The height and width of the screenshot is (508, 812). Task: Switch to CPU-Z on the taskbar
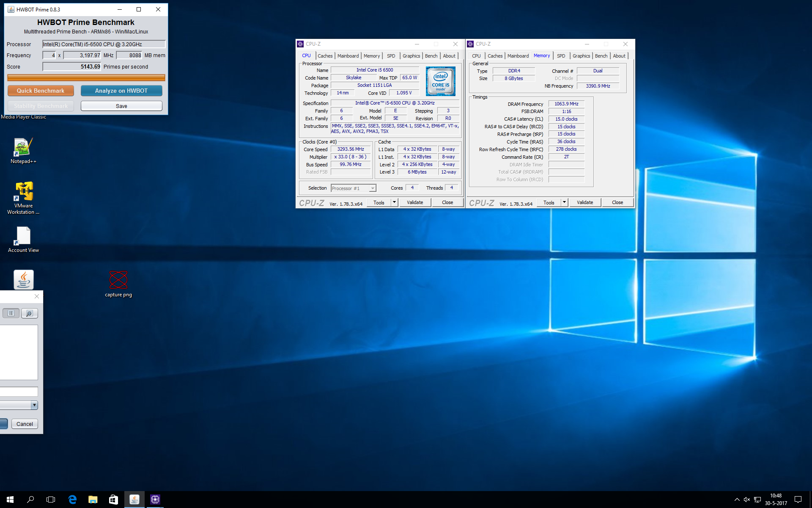coord(155,500)
